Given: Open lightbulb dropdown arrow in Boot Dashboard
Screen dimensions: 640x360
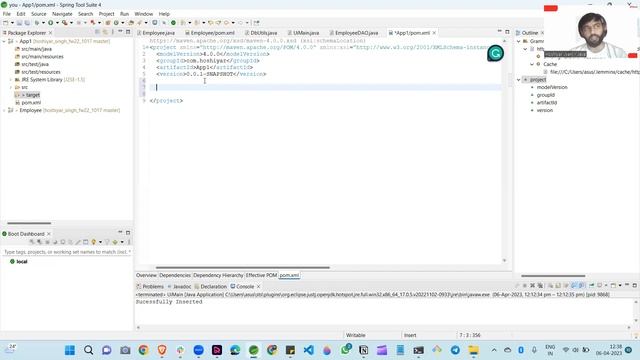Looking at the screenshot, I should coord(100,242).
